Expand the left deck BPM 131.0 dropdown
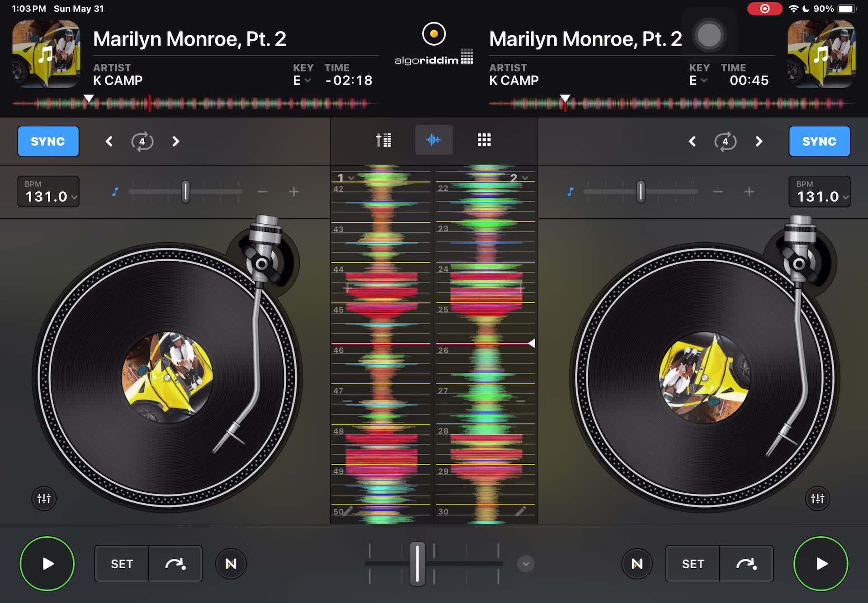This screenshot has height=603, width=868. point(48,192)
